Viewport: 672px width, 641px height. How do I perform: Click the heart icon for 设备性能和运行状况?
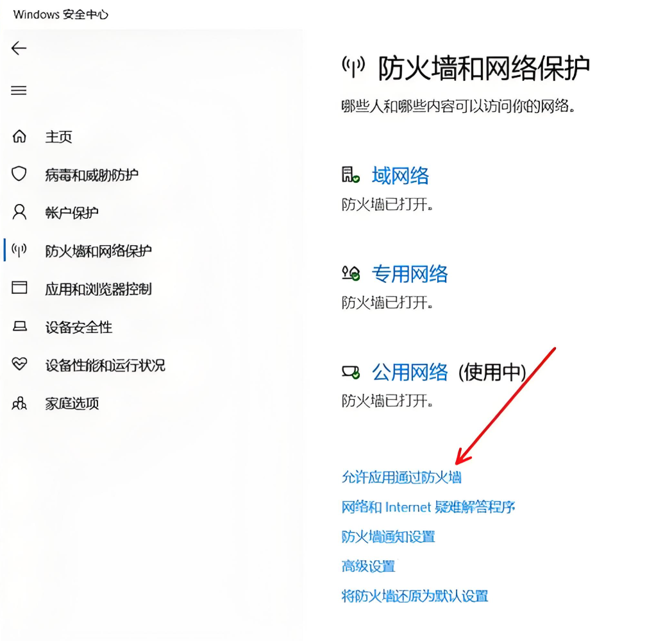[x=19, y=364]
